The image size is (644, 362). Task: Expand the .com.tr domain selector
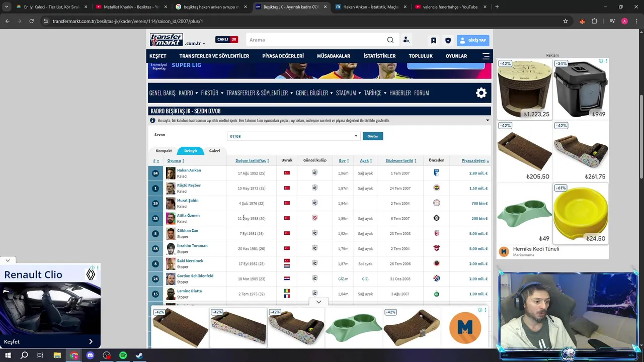tap(195, 43)
